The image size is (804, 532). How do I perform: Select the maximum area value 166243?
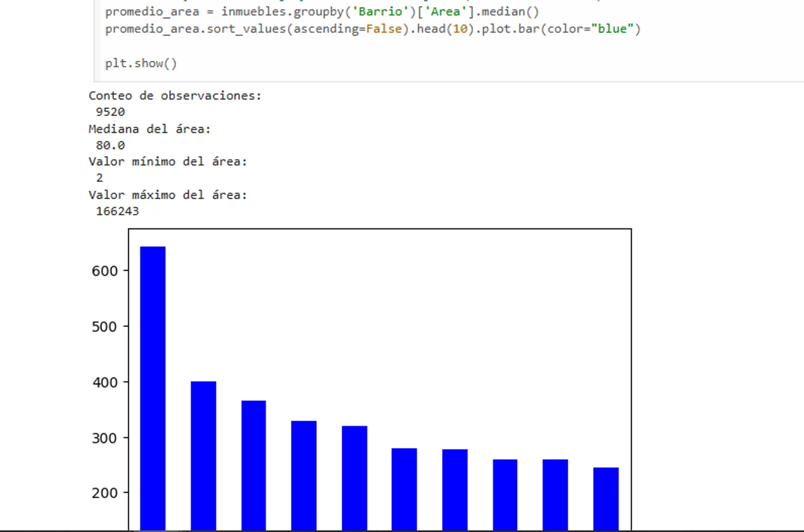[x=118, y=211]
